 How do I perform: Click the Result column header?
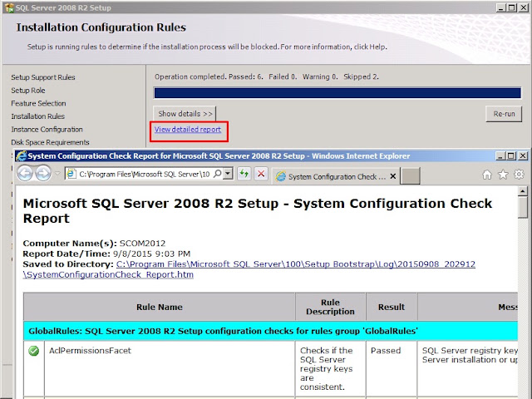tap(392, 307)
